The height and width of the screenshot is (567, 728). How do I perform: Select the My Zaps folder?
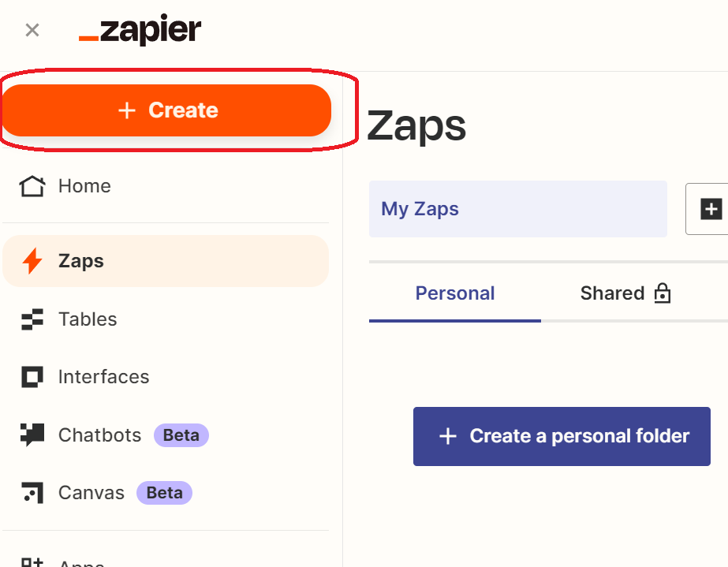point(517,209)
